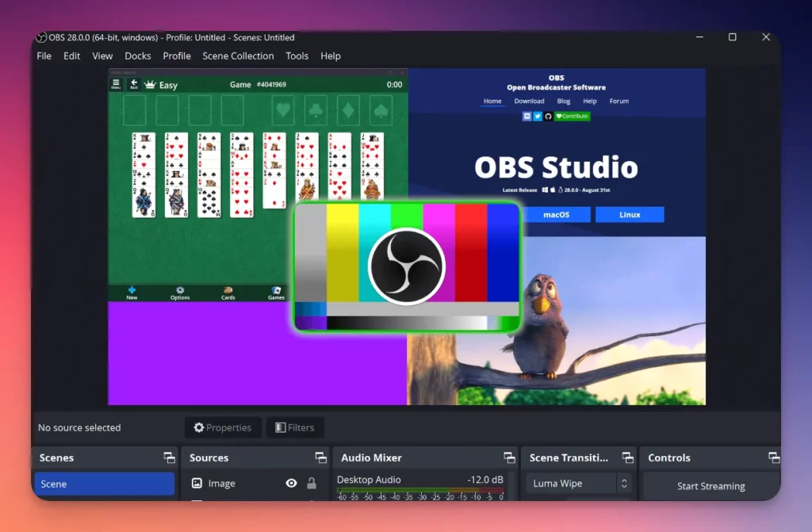
Task: Pop out the Sources dock
Action: [x=321, y=457]
